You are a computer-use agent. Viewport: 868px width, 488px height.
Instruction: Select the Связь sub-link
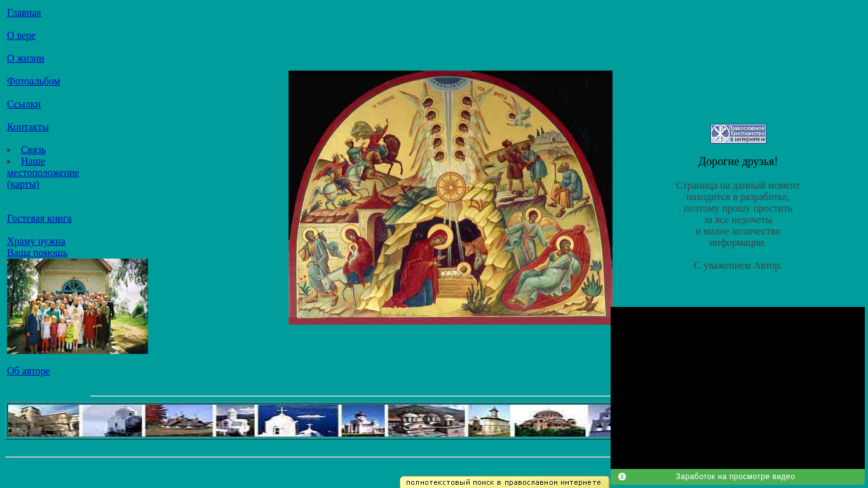(x=33, y=150)
